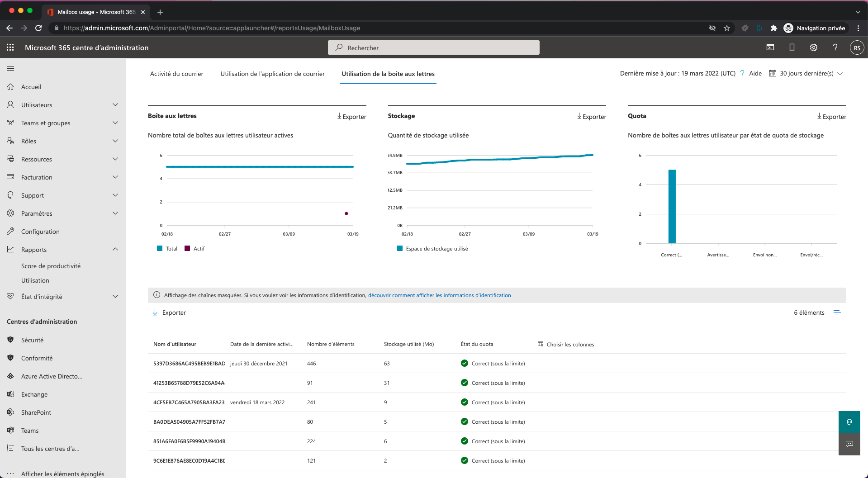This screenshot has width=868, height=478.
Task: Open Choisir les colonnes
Action: tap(566, 344)
